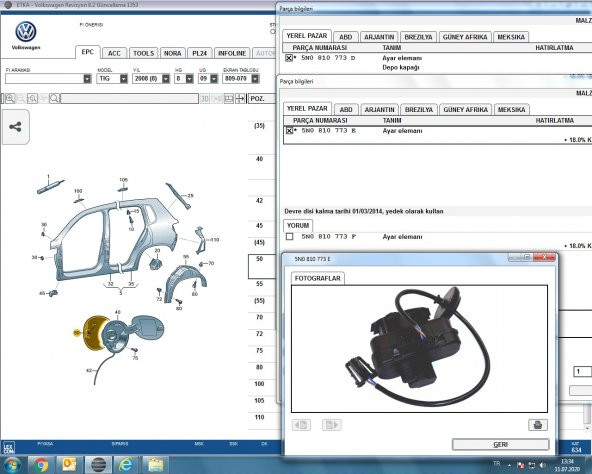
Task: Show hidden tray icons arrow
Action: point(509,465)
